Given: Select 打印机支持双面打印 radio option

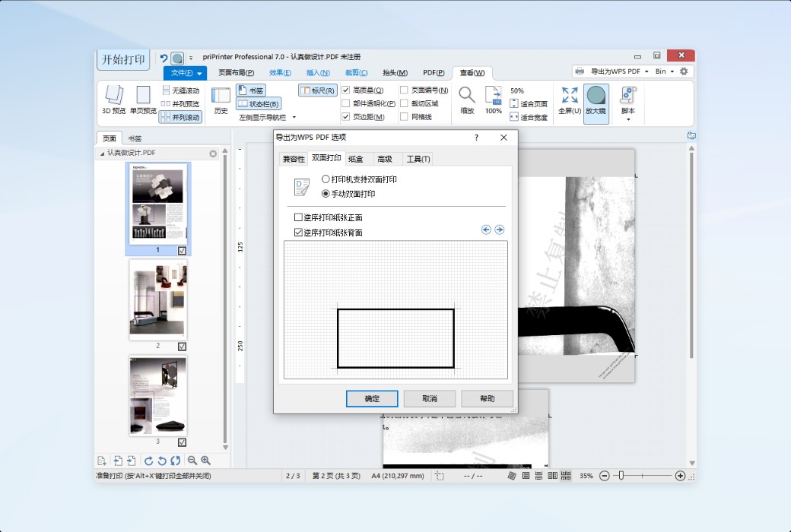Looking at the screenshot, I should (x=326, y=179).
